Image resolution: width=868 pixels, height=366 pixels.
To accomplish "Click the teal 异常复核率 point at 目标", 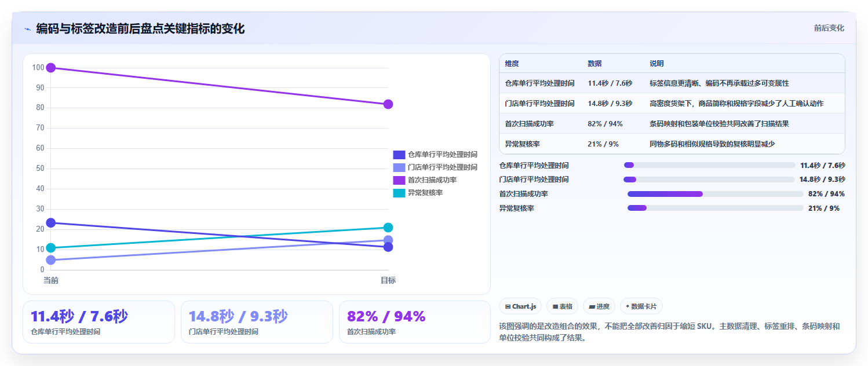I will point(388,228).
